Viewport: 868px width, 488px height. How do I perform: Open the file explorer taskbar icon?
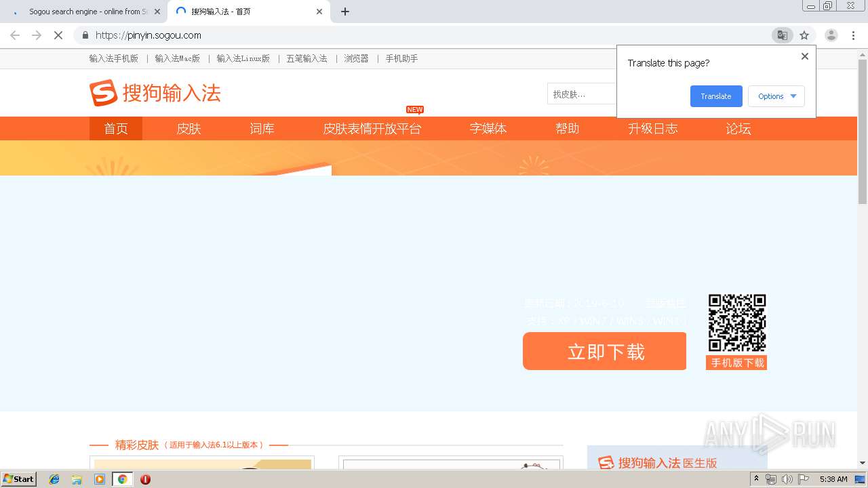pos(77,479)
